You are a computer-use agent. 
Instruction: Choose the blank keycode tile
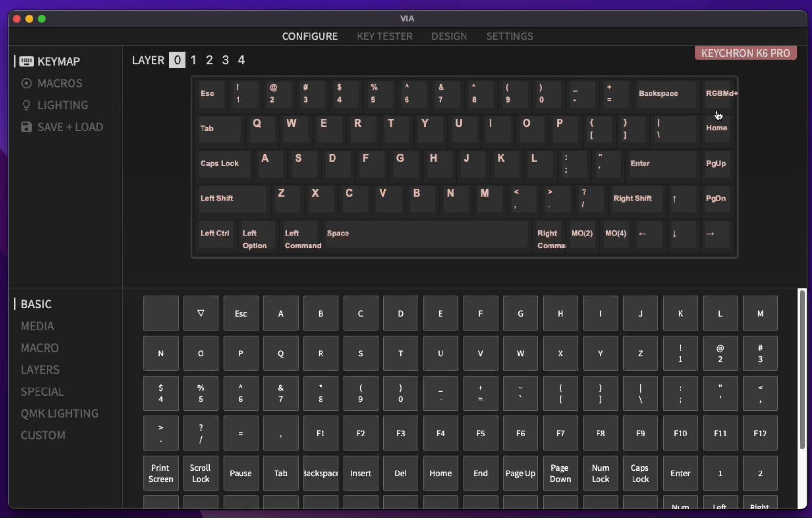tap(161, 313)
